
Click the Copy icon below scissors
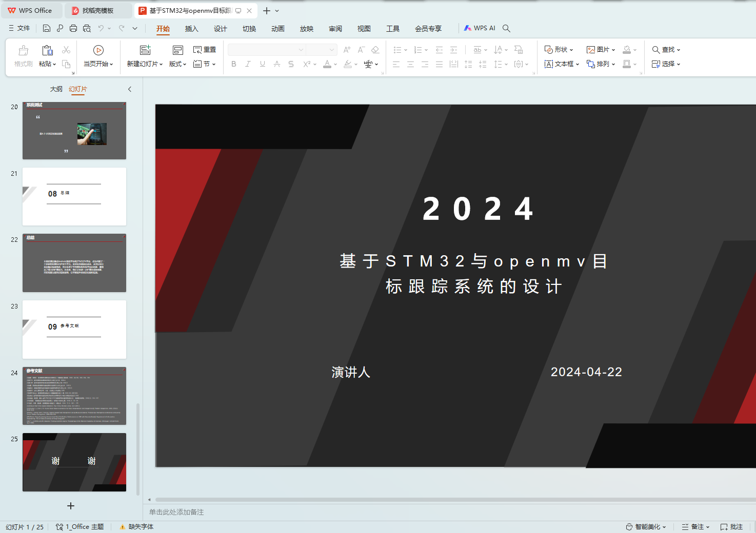click(x=66, y=64)
